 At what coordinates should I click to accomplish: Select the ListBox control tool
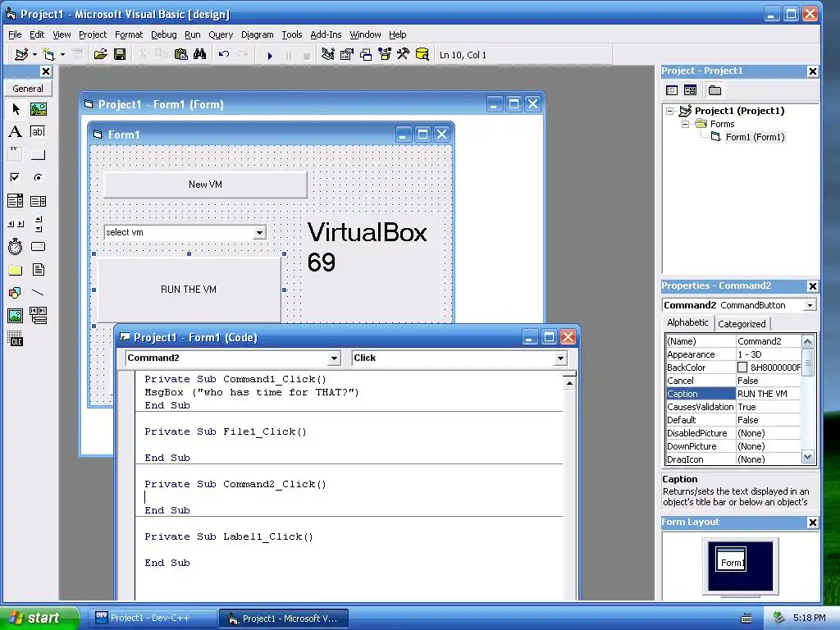[x=38, y=201]
